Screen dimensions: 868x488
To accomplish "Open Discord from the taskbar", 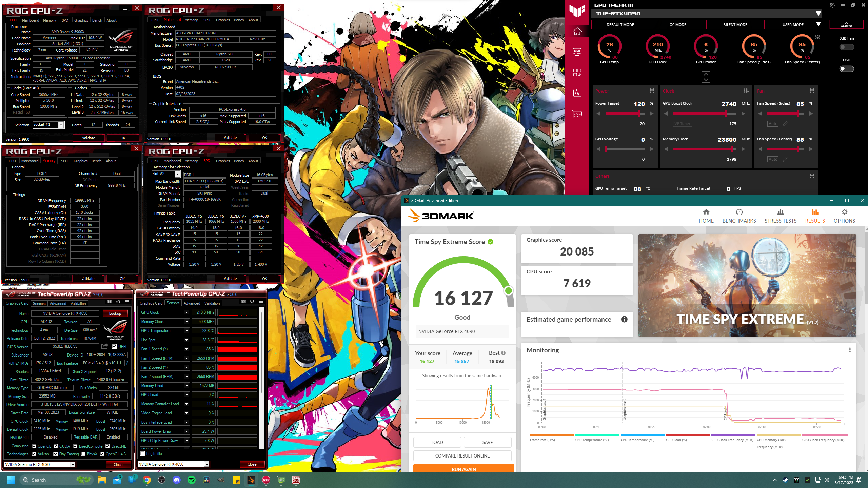I will (x=177, y=480).
